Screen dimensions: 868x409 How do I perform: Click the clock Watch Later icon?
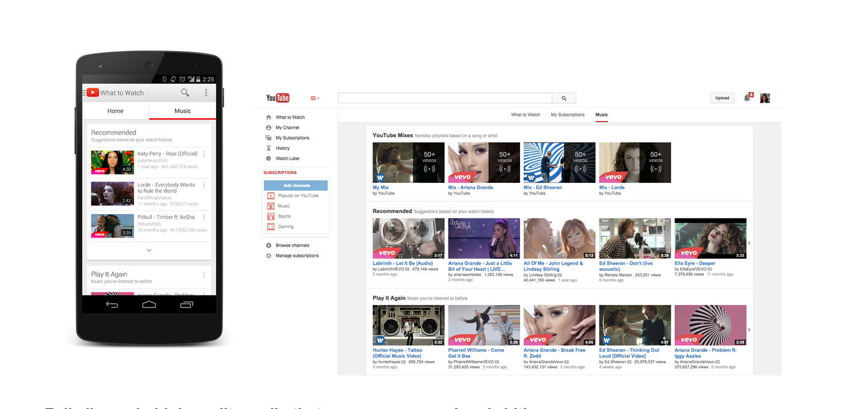(268, 158)
